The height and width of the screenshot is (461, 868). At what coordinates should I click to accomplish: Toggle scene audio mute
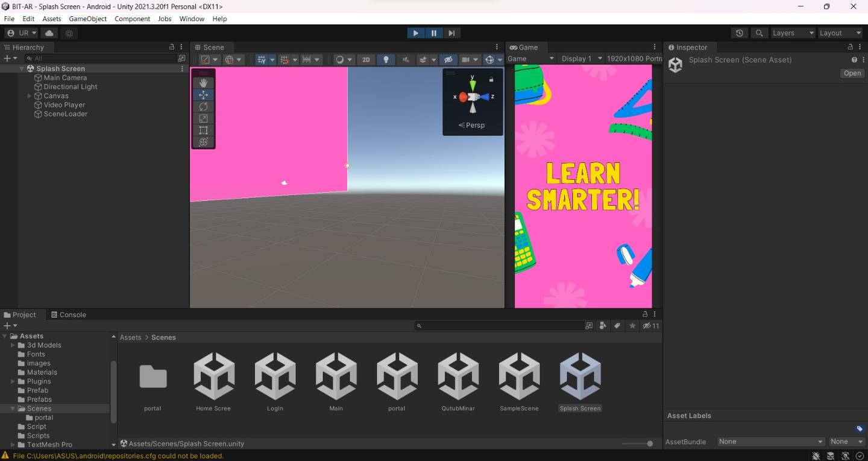coord(406,59)
